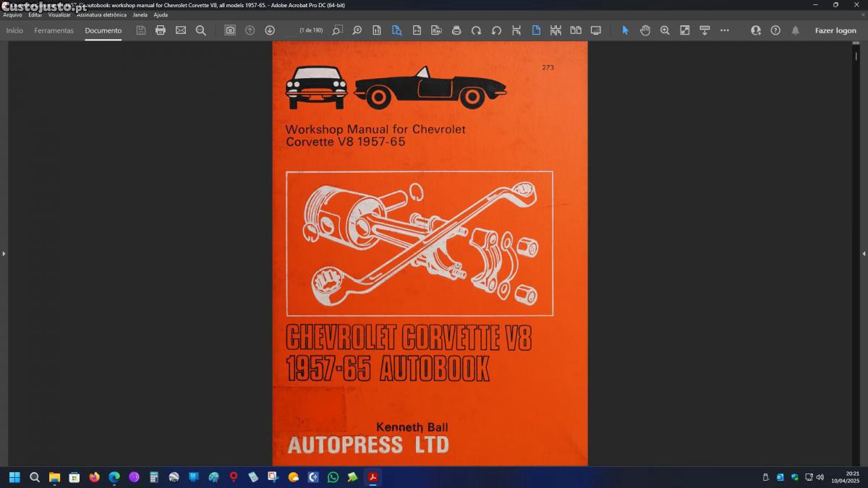Click the snapshot camera tool
This screenshot has width=868, height=488.
pos(230,30)
